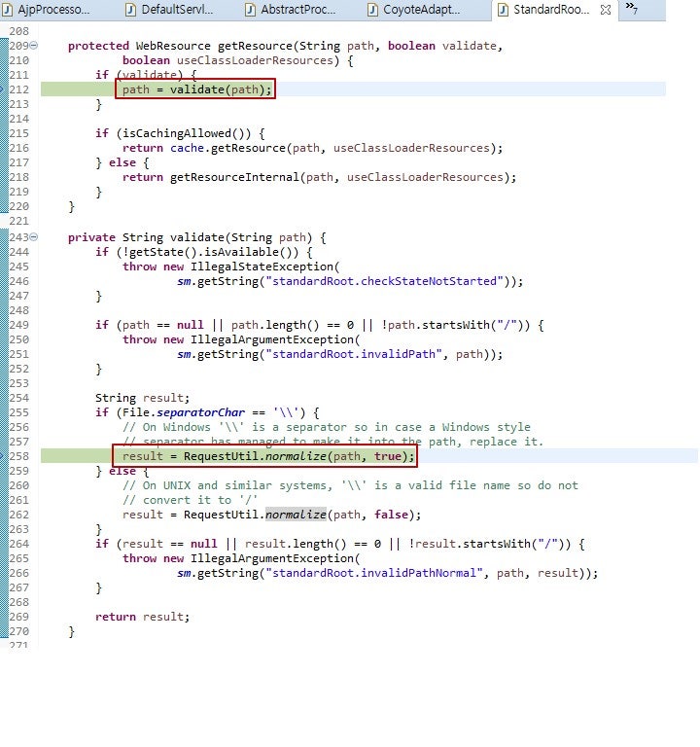Screen dimensions: 700x747
Task: Click line number 212 in the gutter
Action: tap(19, 89)
